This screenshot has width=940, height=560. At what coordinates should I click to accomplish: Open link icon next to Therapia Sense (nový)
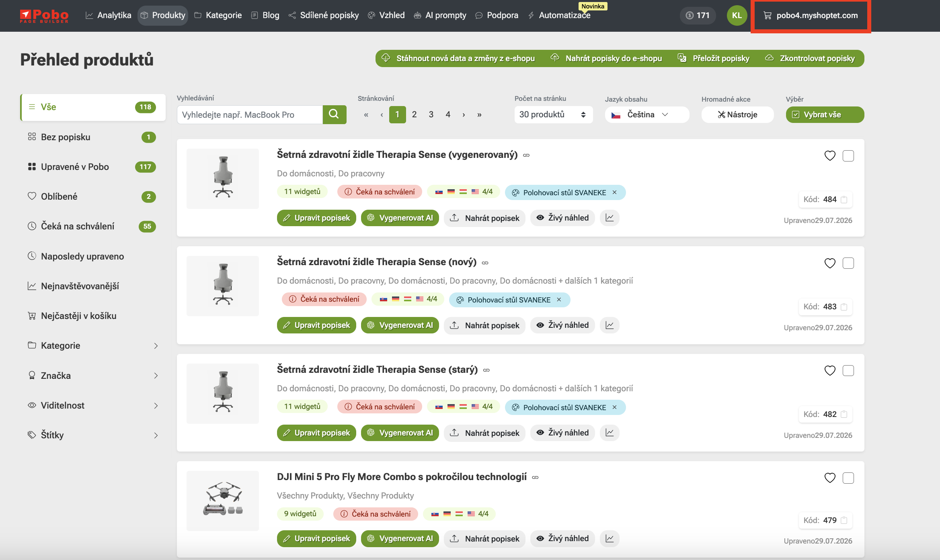tap(485, 263)
